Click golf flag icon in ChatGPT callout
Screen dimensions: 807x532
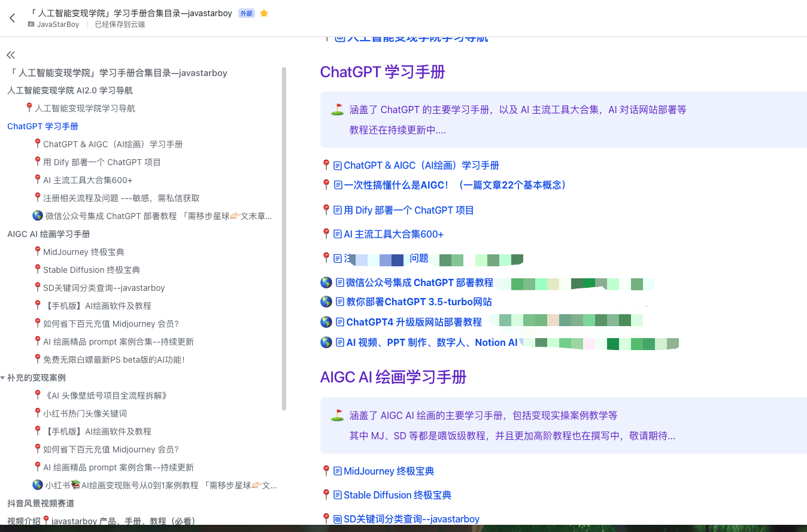[x=337, y=110]
